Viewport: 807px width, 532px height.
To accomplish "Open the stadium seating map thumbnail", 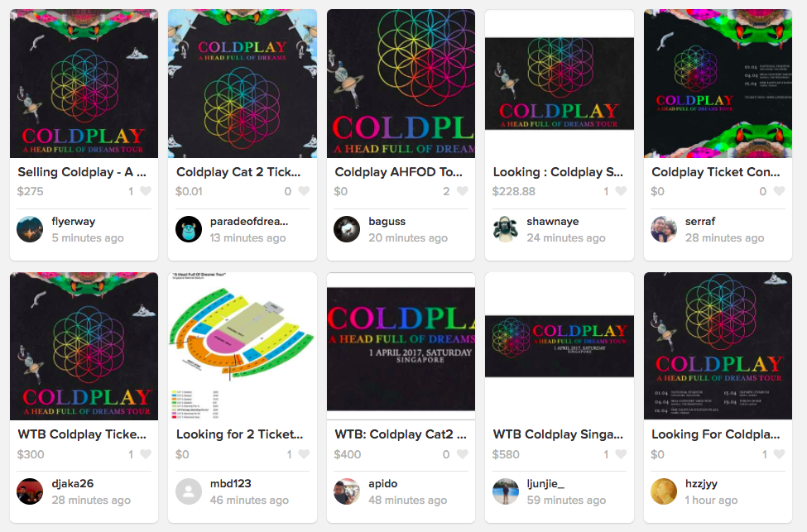I will click(243, 347).
